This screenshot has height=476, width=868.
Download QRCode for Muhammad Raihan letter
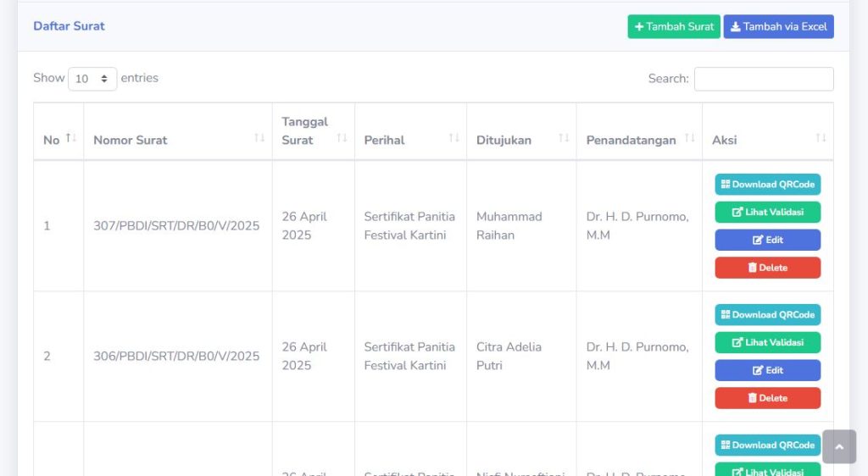pos(768,184)
